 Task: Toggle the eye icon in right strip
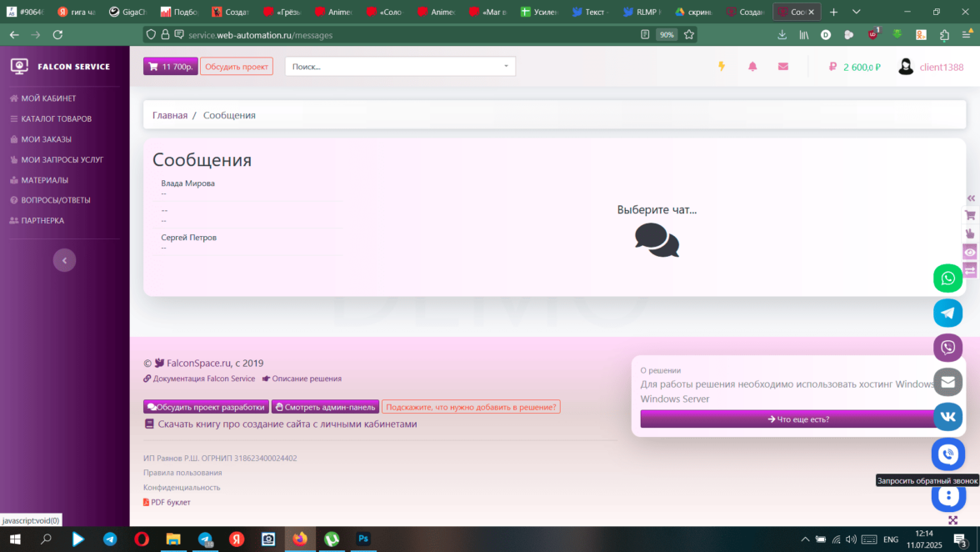click(970, 253)
